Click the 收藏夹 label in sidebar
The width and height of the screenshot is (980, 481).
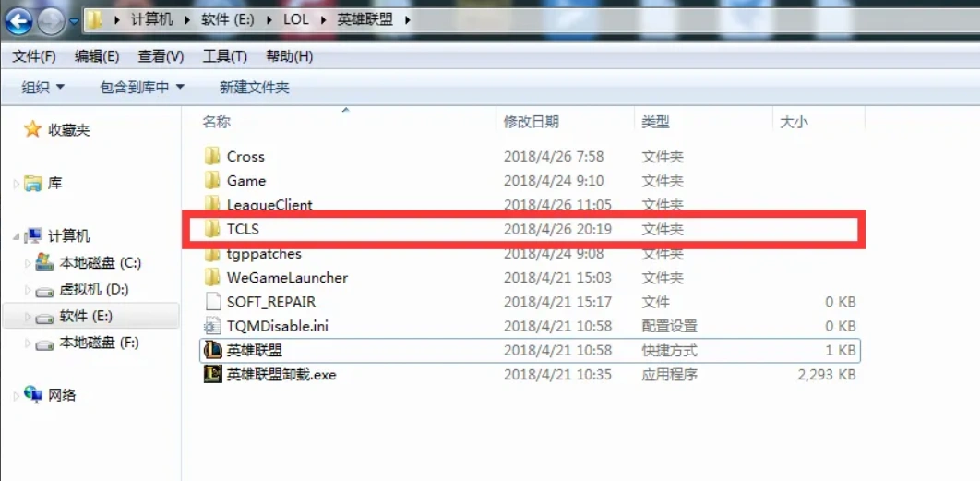point(69,130)
